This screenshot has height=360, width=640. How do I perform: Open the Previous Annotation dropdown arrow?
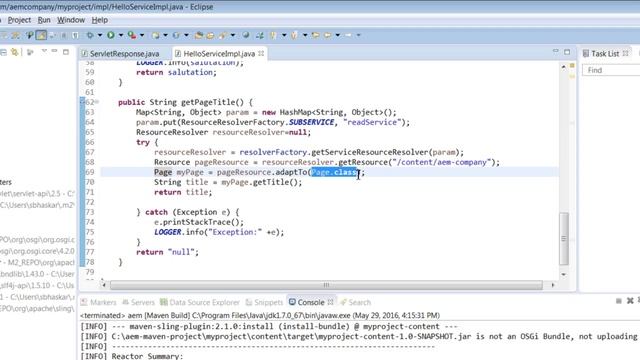coord(305,35)
